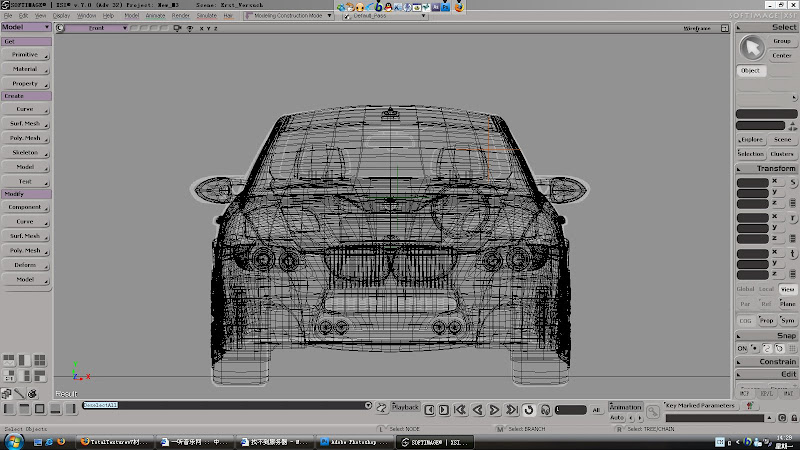Enable Global transform mode
The image size is (800, 450).
(745, 289)
